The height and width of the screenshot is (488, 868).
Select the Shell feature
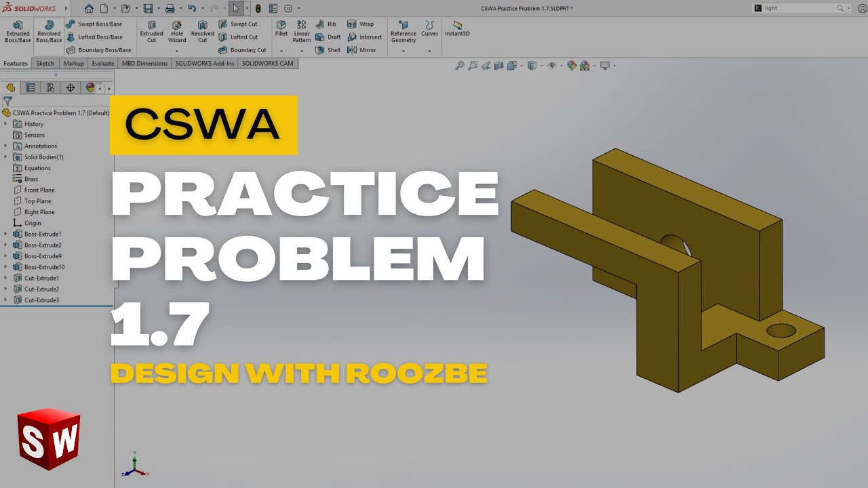328,49
